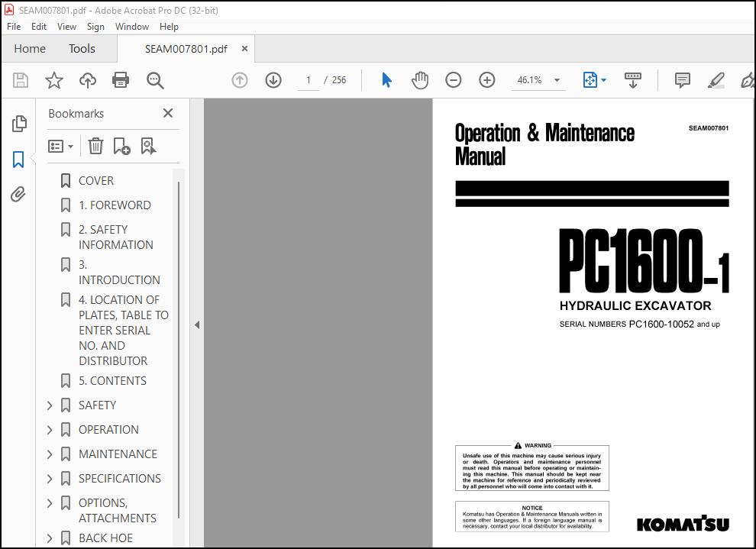
Task: Enable scrolling mode read icon
Action: (633, 80)
